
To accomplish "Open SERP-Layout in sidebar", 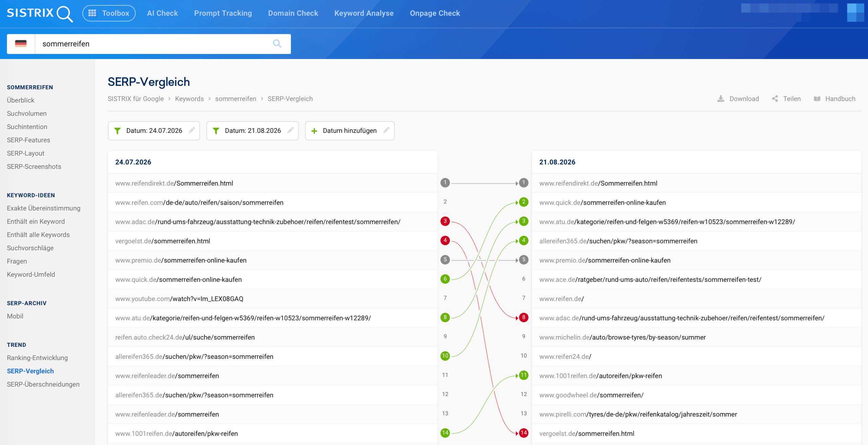I will 26,153.
